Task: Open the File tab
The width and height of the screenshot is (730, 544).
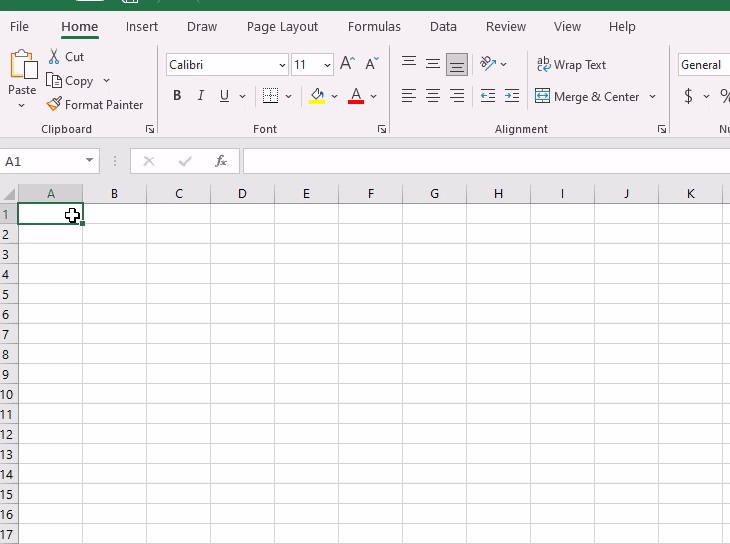Action: (19, 27)
